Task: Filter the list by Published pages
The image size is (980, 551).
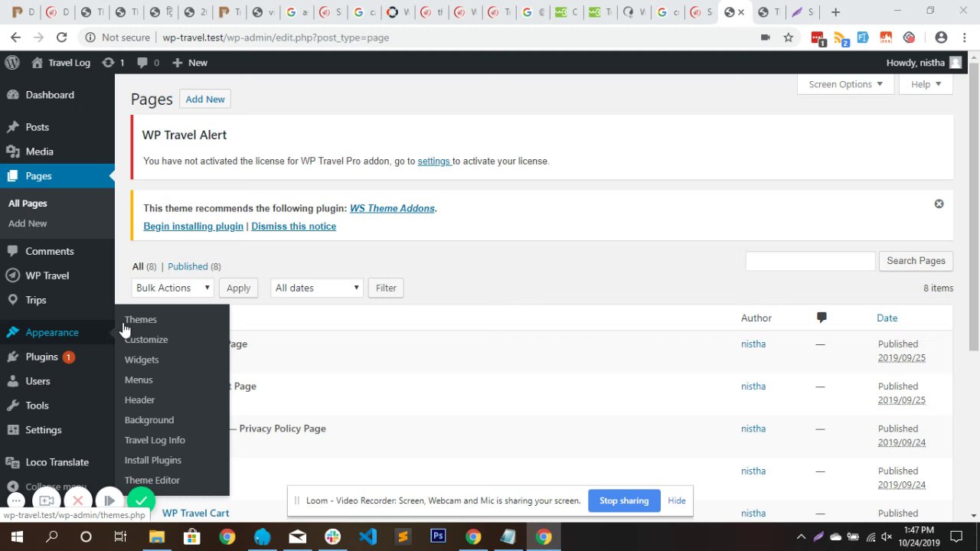Action: [x=188, y=266]
